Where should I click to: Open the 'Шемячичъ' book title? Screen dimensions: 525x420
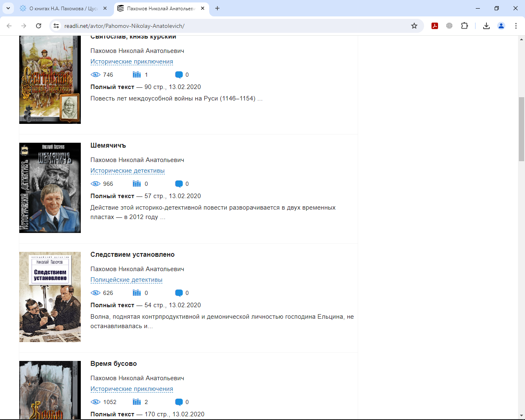pyautogui.click(x=108, y=146)
